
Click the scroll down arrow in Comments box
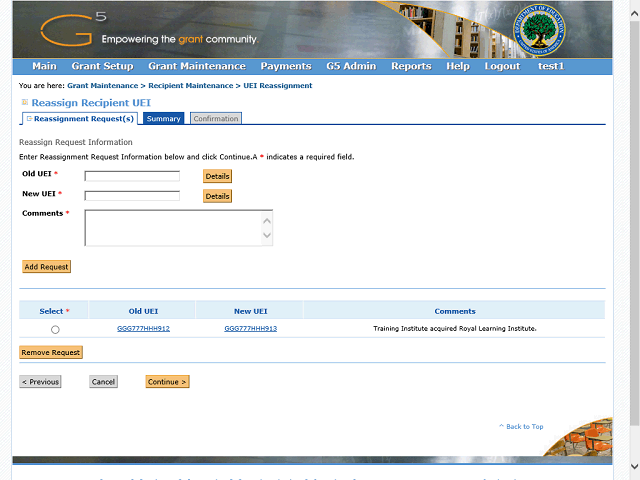point(267,236)
